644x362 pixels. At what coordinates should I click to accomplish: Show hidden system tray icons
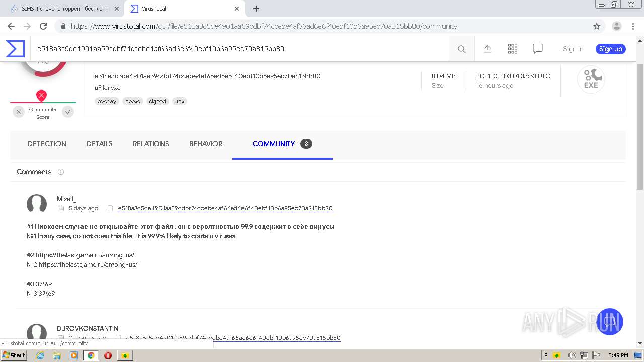[546, 355]
